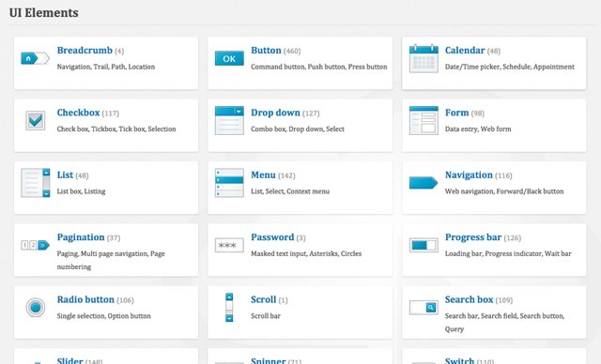The image size is (601, 364).
Task: Click "List, Select, Context menu" text
Action: pos(290,191)
